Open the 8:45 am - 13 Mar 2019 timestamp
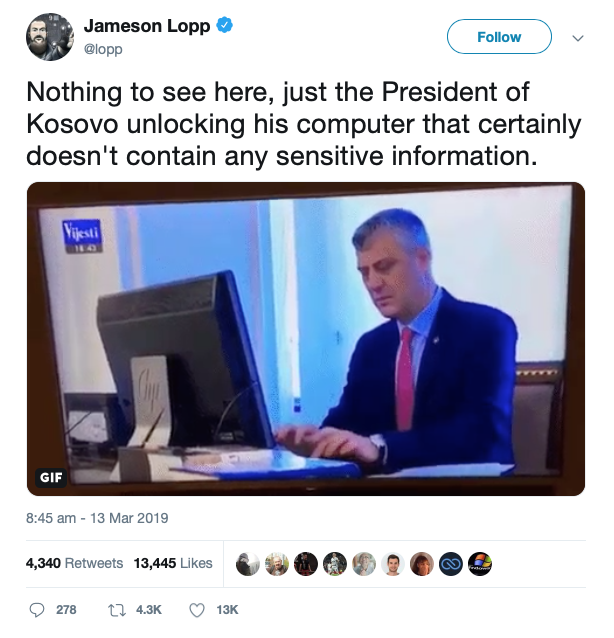This screenshot has height=638, width=614. (97, 518)
